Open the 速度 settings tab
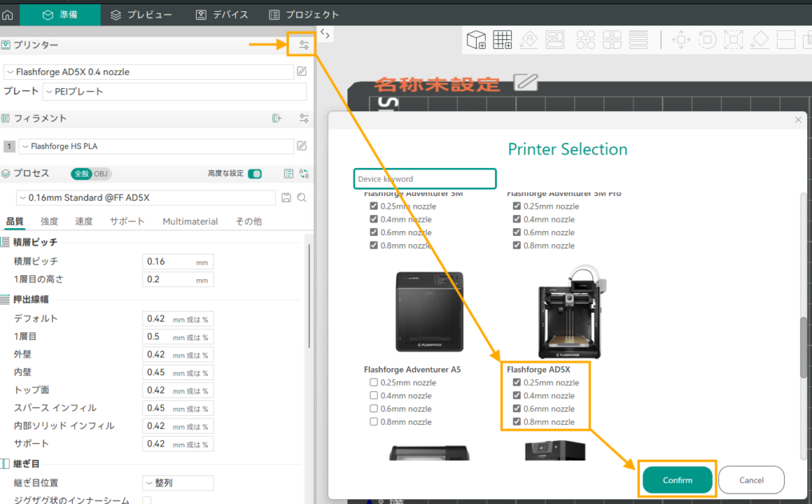The image size is (812, 504). tap(84, 221)
